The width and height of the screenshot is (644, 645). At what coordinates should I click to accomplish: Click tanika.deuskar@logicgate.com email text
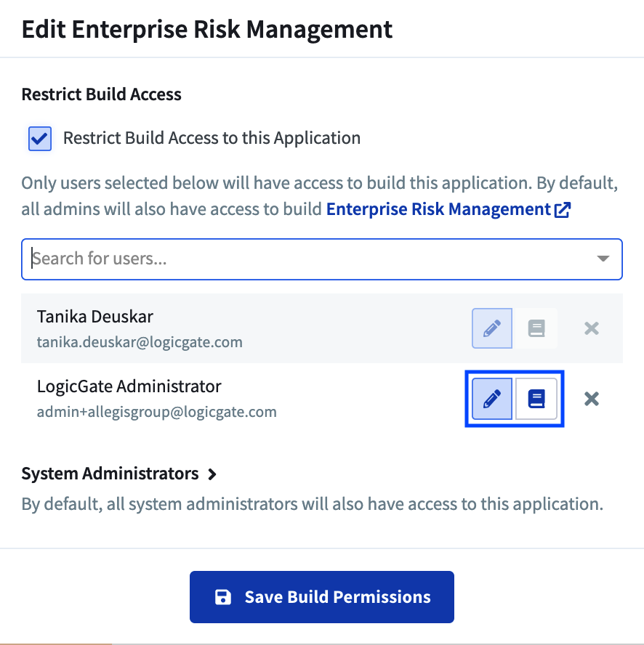140,342
